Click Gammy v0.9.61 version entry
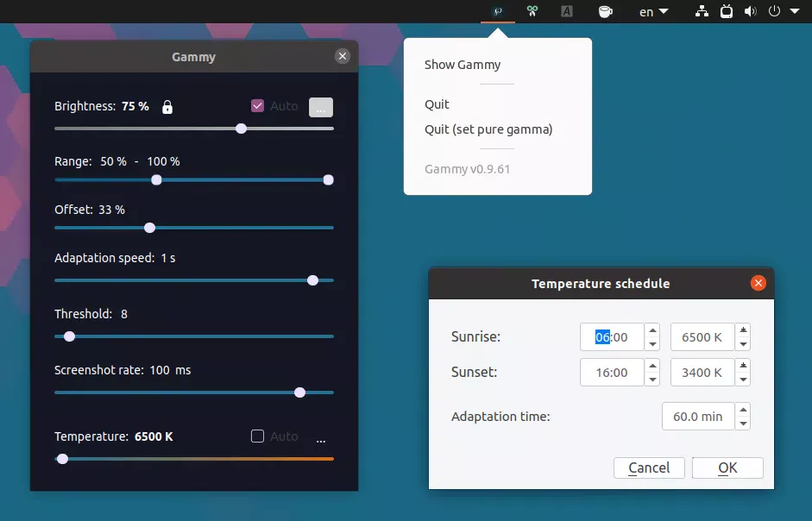 pyautogui.click(x=467, y=169)
